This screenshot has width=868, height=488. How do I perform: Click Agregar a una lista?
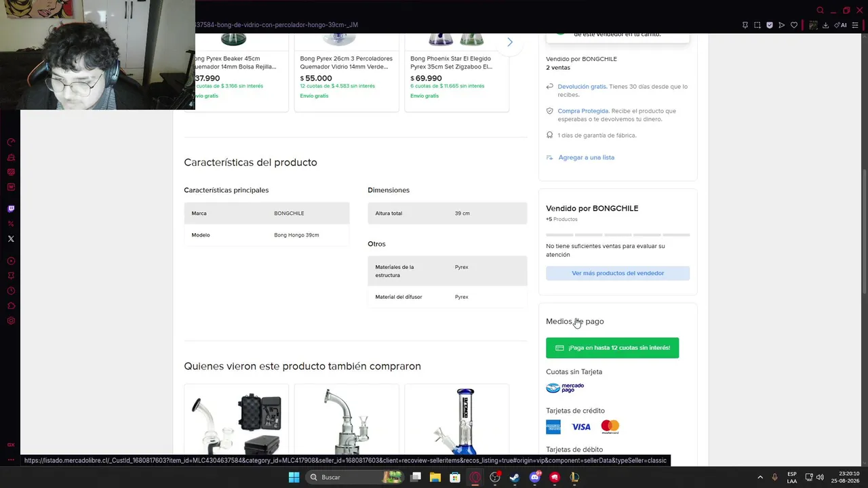586,157
